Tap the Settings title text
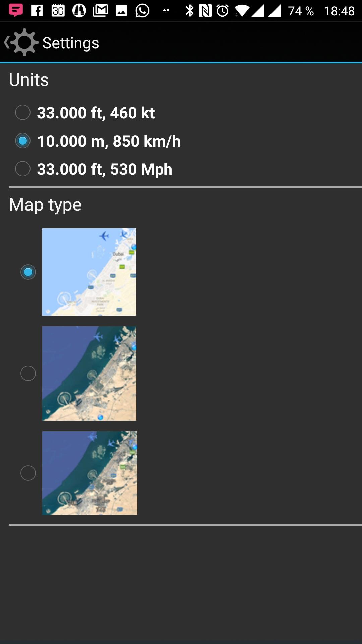This screenshot has width=362, height=644. (71, 43)
